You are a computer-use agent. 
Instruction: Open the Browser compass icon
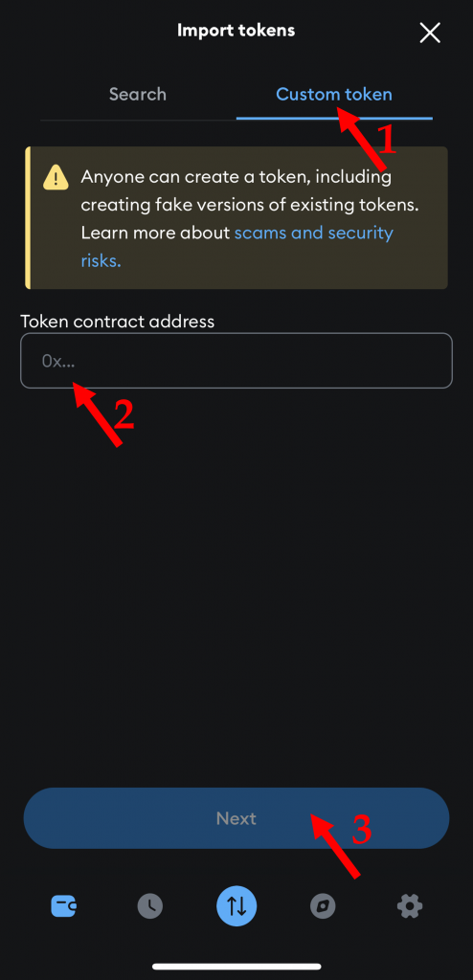coord(323,905)
